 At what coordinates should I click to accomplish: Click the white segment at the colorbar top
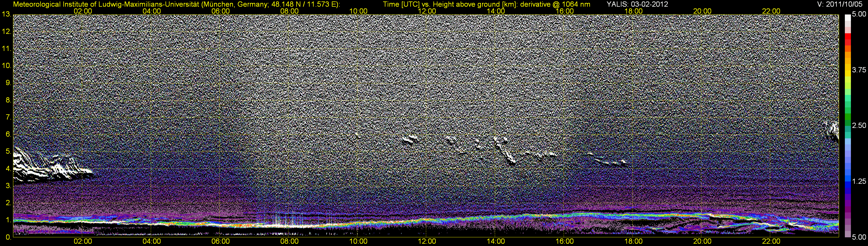click(847, 18)
